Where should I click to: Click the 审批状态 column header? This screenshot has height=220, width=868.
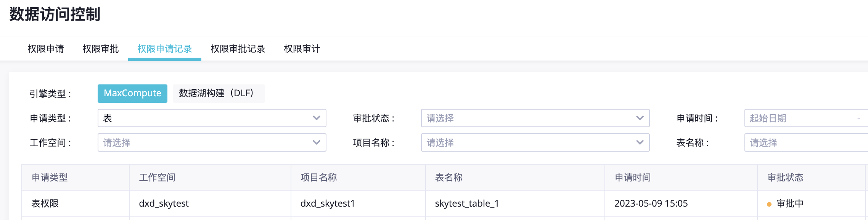click(x=785, y=178)
